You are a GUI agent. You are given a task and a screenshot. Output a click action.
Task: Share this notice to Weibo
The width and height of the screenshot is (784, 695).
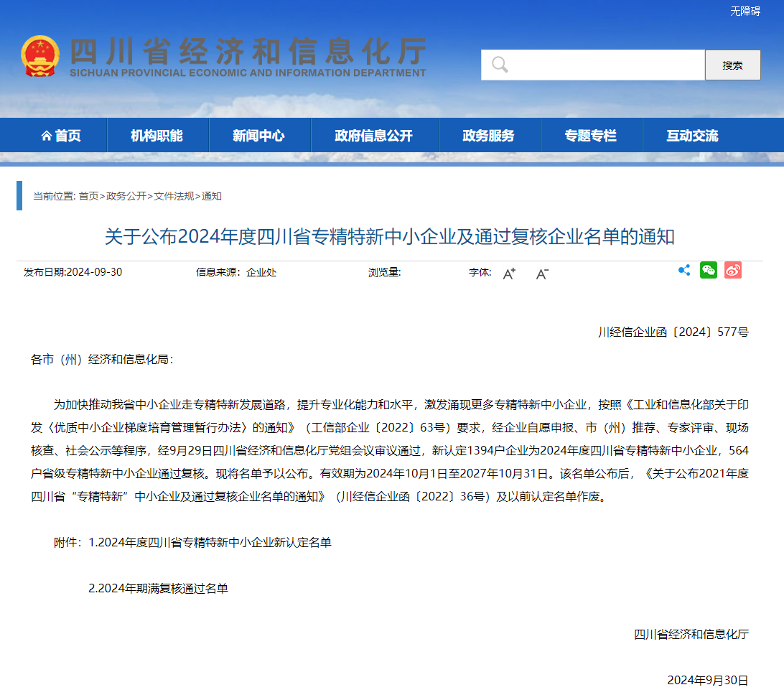[x=732, y=270]
